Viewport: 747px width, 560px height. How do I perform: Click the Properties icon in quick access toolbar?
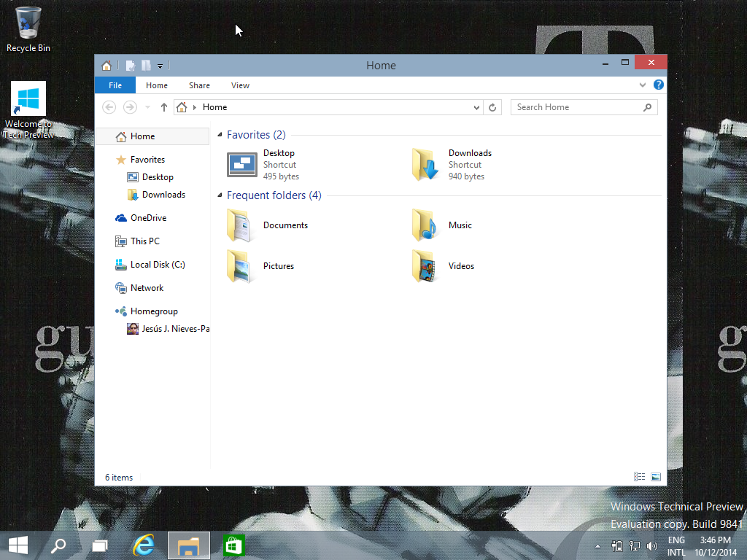130,66
